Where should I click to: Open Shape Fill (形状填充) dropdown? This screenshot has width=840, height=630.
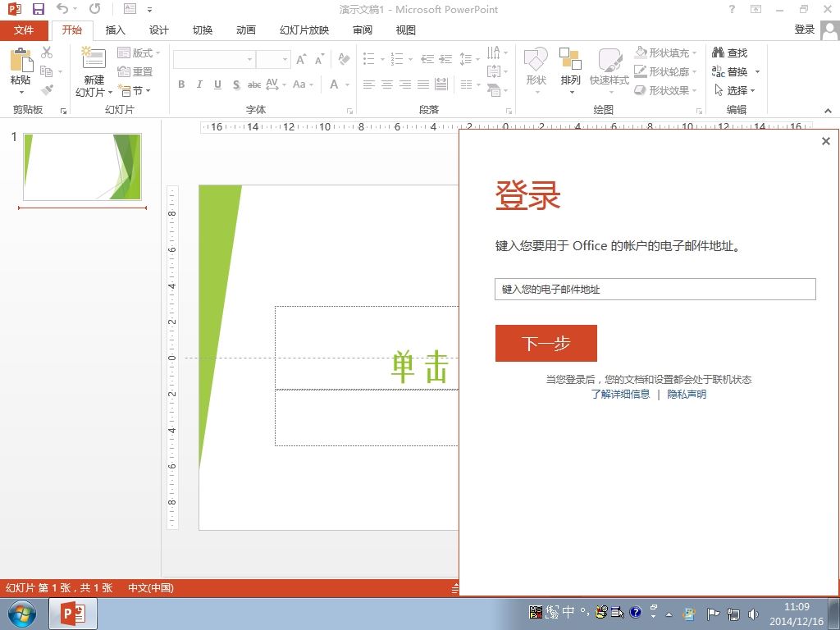click(666, 52)
